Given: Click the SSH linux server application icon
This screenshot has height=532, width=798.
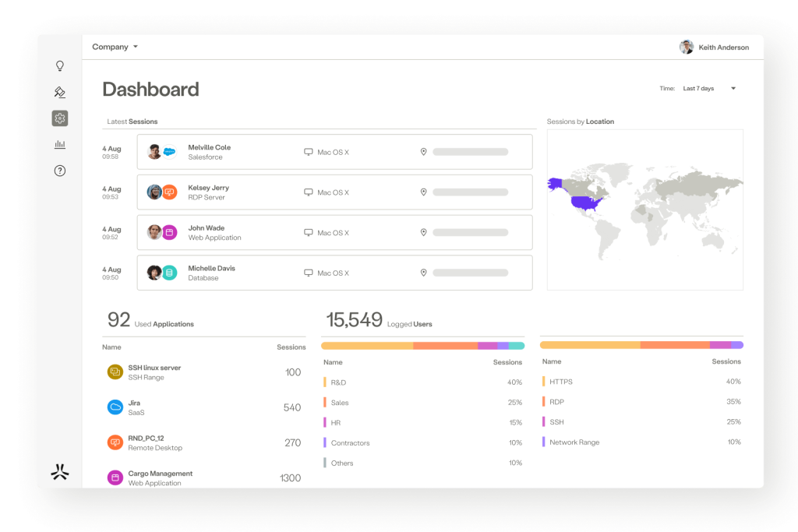Looking at the screenshot, I should click(115, 372).
